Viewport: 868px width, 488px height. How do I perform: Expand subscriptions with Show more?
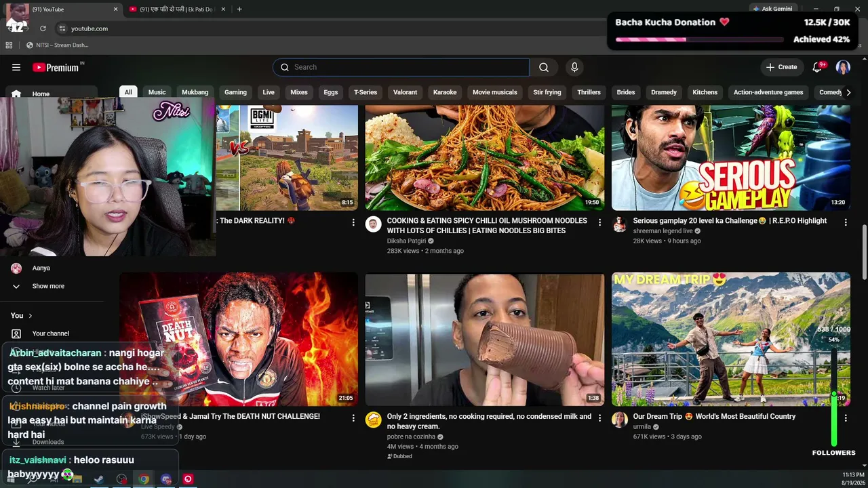coord(48,286)
